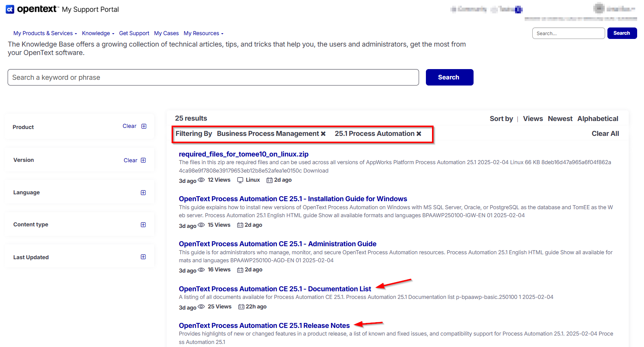
Task: Click the OpenText logo icon
Action: point(10,9)
